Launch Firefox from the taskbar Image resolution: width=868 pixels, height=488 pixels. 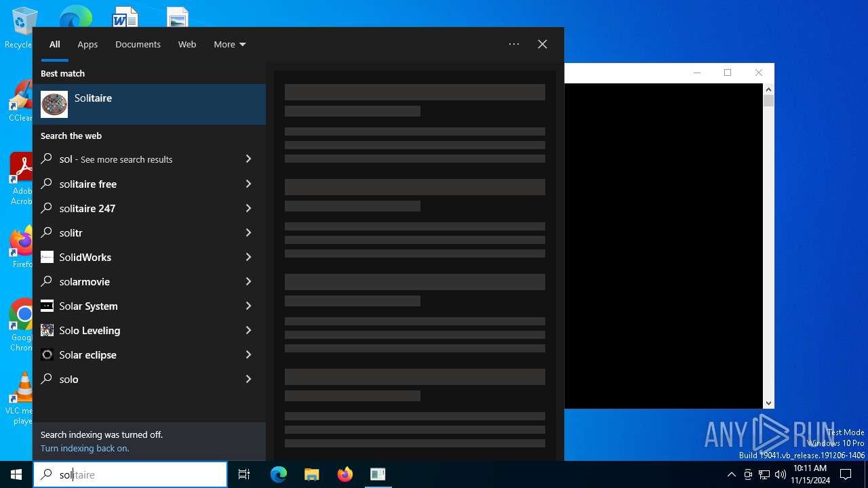coord(344,474)
